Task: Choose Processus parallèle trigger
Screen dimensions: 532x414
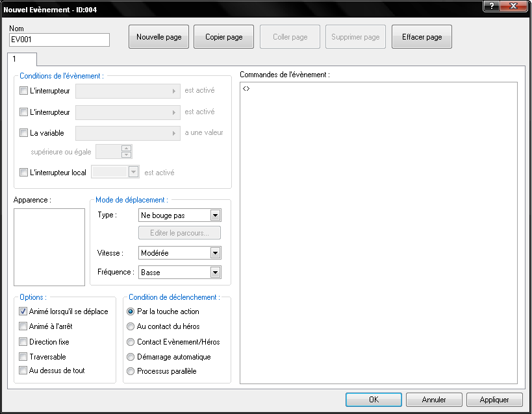Action: (131, 371)
